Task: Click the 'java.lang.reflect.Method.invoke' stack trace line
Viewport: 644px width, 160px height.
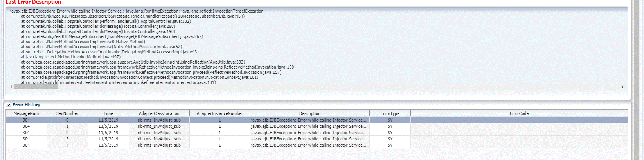Action: point(70,57)
